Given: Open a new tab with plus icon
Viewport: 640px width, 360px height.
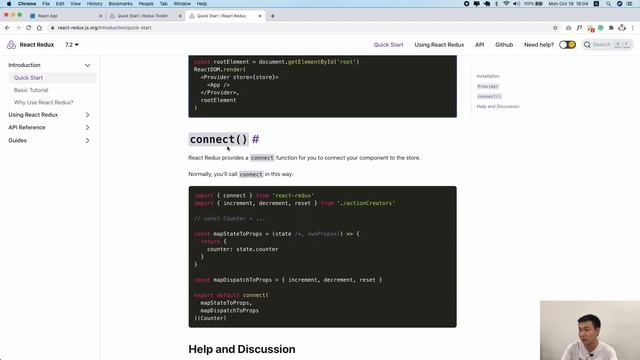Looking at the screenshot, I should coord(272,16).
